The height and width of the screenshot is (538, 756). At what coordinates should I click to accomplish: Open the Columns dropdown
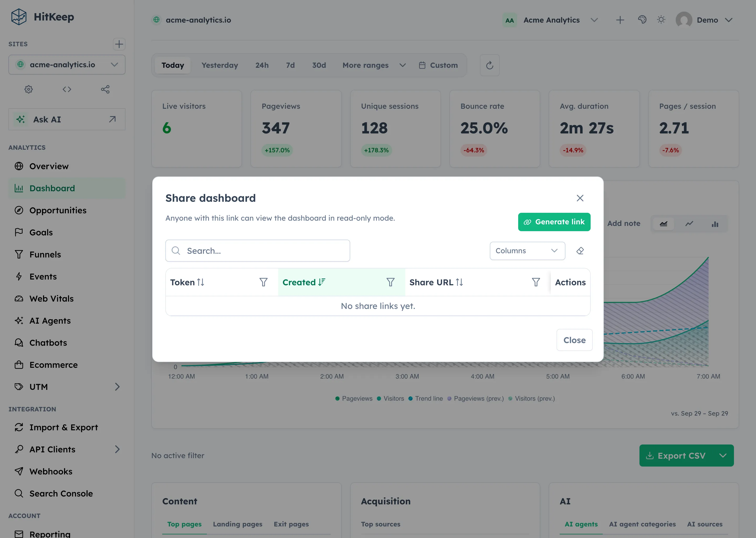click(x=527, y=251)
